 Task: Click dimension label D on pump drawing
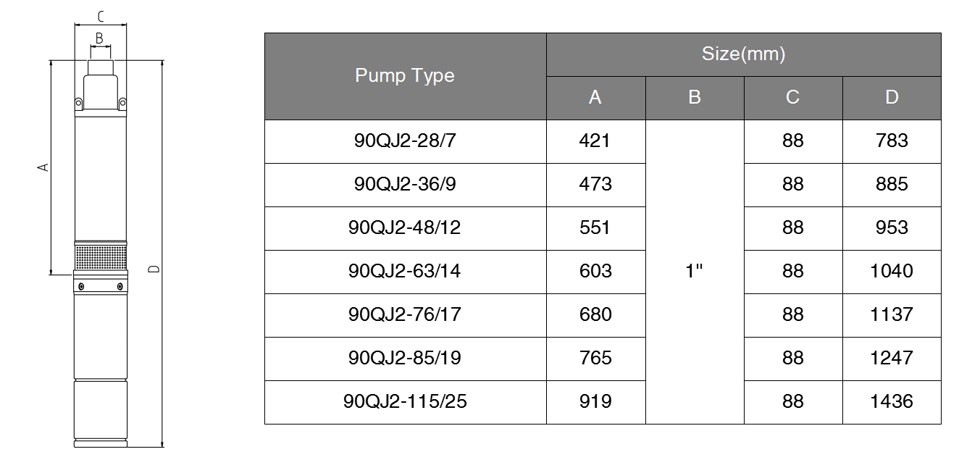tap(153, 269)
